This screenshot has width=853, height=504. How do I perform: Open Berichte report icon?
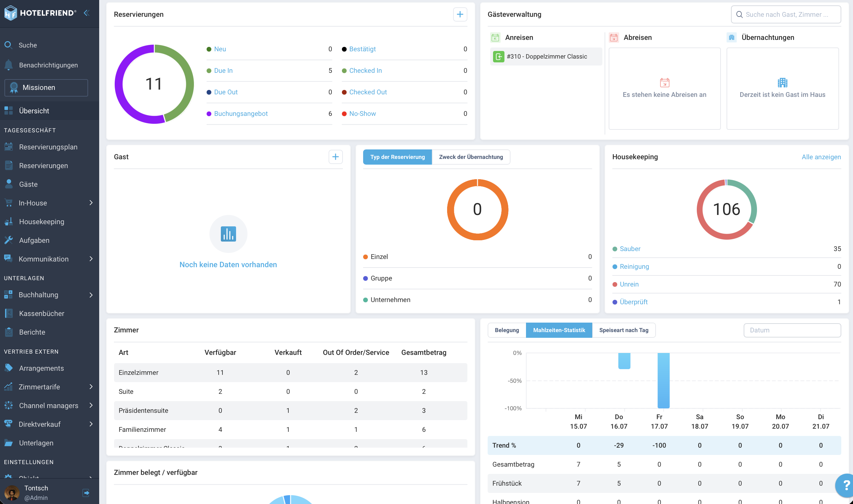pos(9,332)
